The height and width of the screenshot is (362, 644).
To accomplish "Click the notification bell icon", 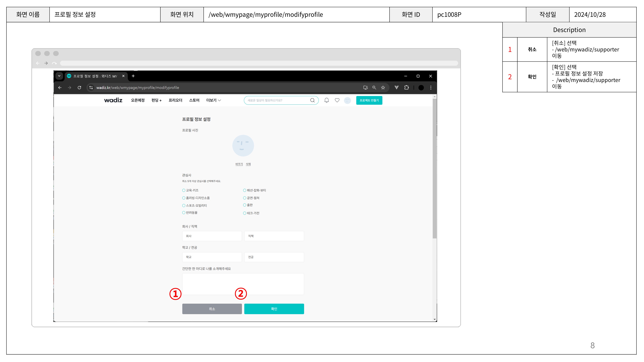I will pyautogui.click(x=327, y=100).
